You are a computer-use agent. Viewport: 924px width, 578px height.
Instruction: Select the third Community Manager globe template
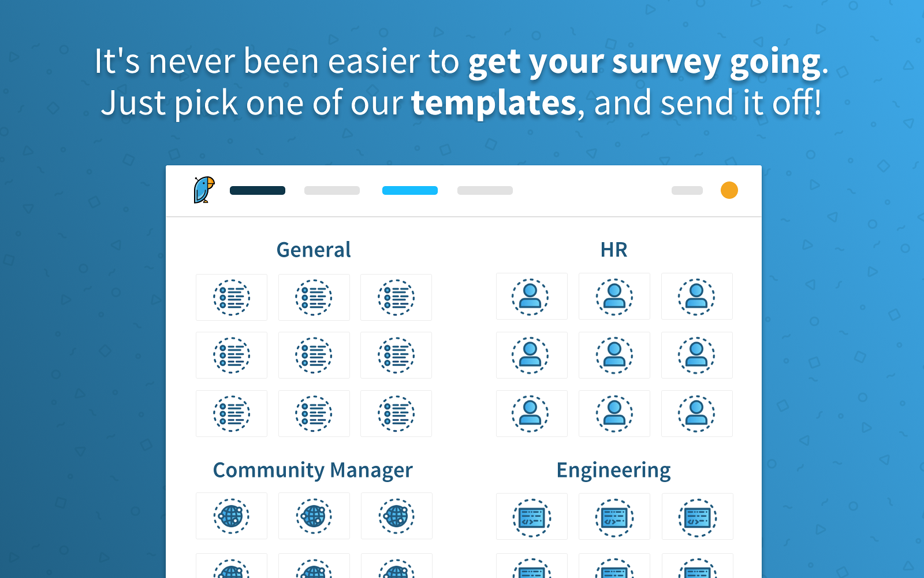coord(396,516)
